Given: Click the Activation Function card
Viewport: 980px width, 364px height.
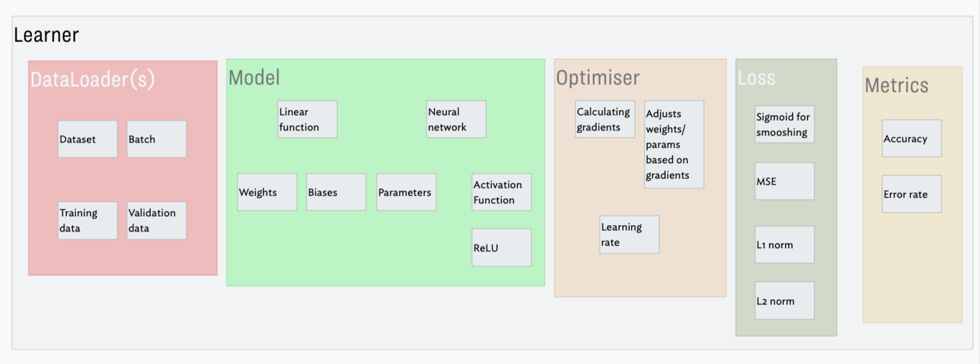Looking at the screenshot, I should tap(501, 192).
